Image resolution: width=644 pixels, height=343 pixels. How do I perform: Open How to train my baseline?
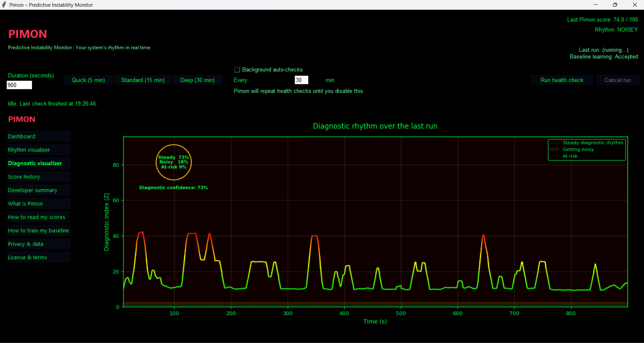pos(39,230)
